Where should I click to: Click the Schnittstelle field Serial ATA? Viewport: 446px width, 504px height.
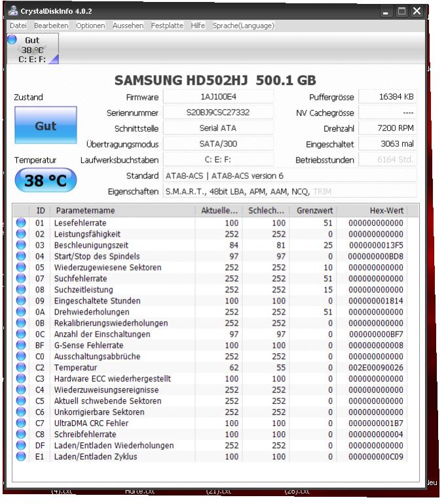point(218,128)
